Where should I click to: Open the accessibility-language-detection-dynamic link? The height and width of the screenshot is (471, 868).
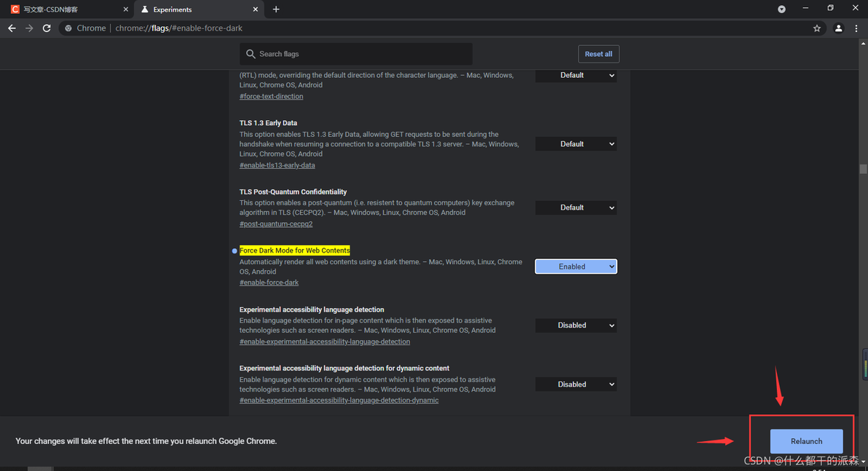[x=339, y=400]
